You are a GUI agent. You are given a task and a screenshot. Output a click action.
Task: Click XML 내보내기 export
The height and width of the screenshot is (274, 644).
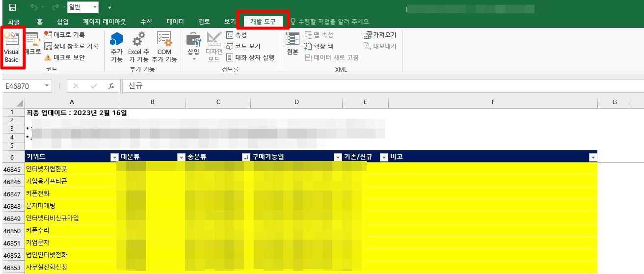[380, 46]
